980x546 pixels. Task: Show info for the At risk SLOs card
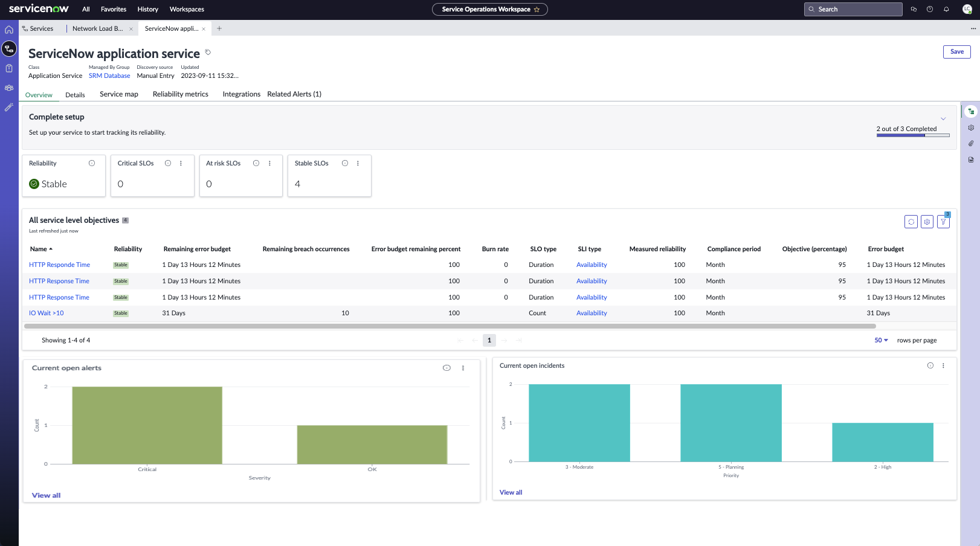coord(256,163)
